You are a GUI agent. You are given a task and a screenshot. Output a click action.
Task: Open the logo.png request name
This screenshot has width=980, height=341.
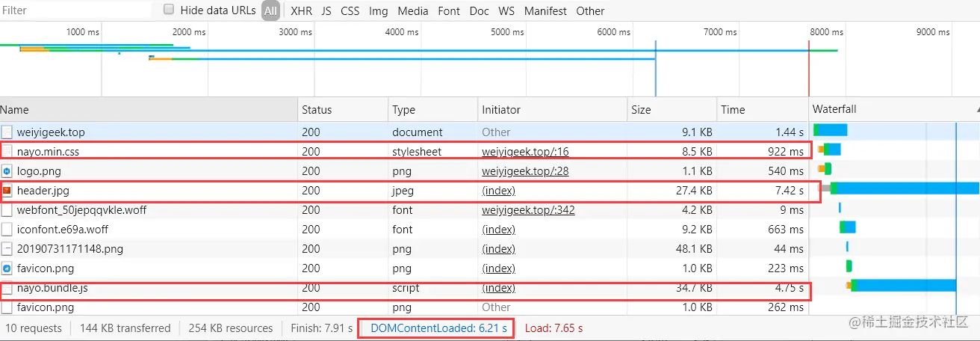click(x=39, y=170)
